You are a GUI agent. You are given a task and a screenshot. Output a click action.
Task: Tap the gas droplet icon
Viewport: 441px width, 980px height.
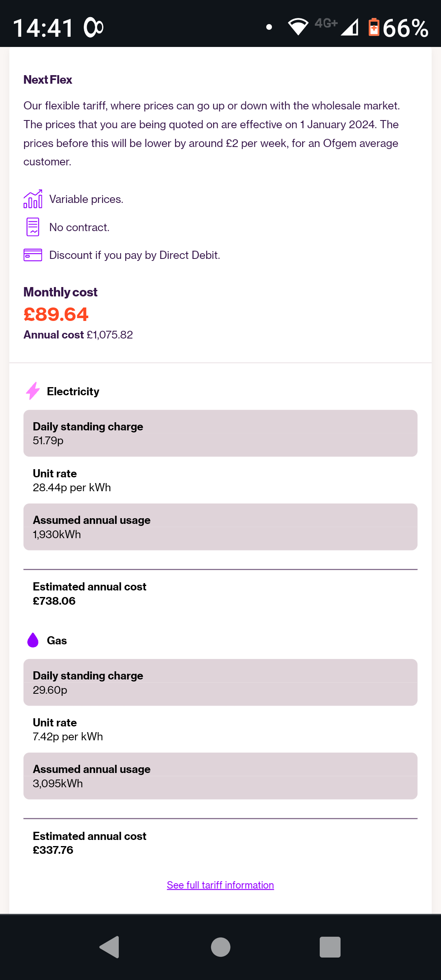[x=33, y=640]
